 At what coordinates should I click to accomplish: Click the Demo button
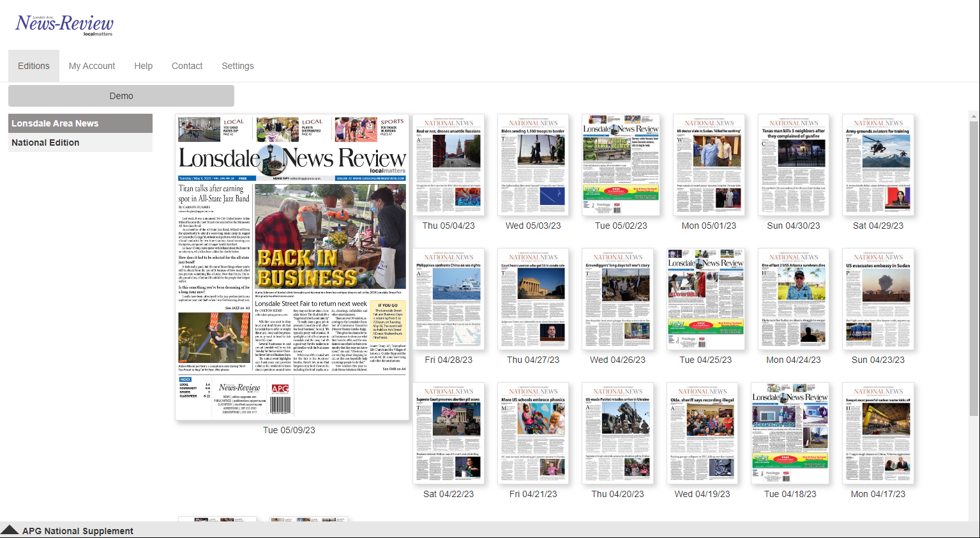tap(121, 96)
